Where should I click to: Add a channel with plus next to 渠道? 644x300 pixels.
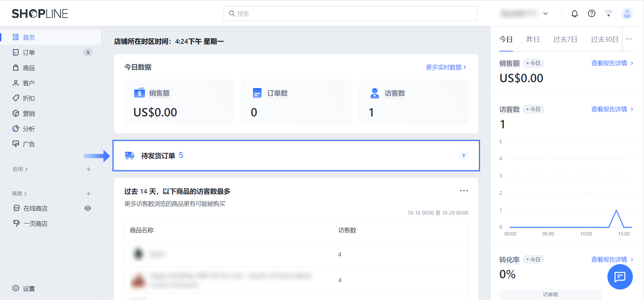[88, 193]
